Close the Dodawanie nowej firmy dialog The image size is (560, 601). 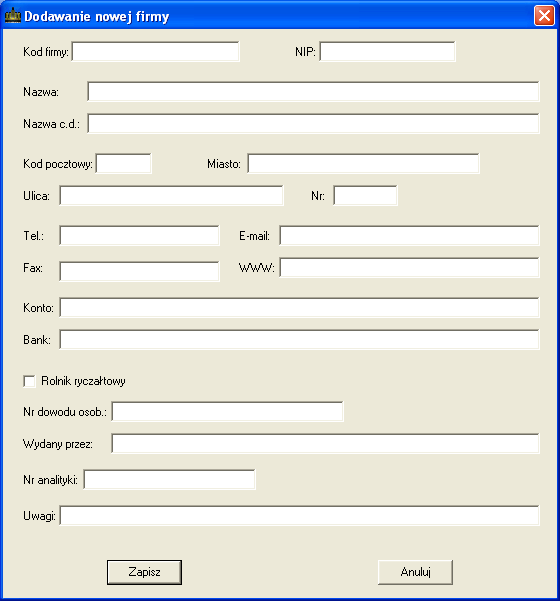point(544,16)
